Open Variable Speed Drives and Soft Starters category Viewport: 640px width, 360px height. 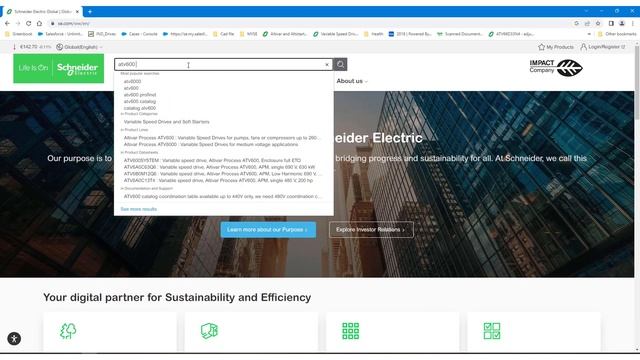167,122
